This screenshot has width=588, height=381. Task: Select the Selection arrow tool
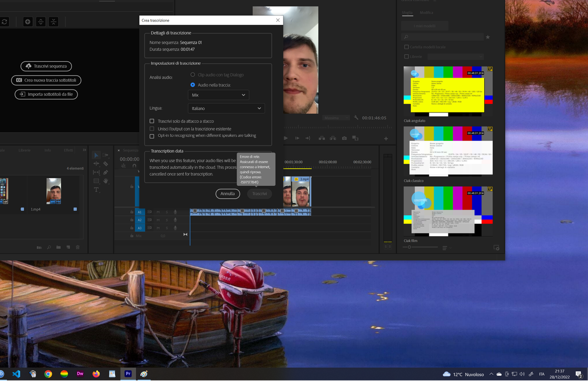96,155
